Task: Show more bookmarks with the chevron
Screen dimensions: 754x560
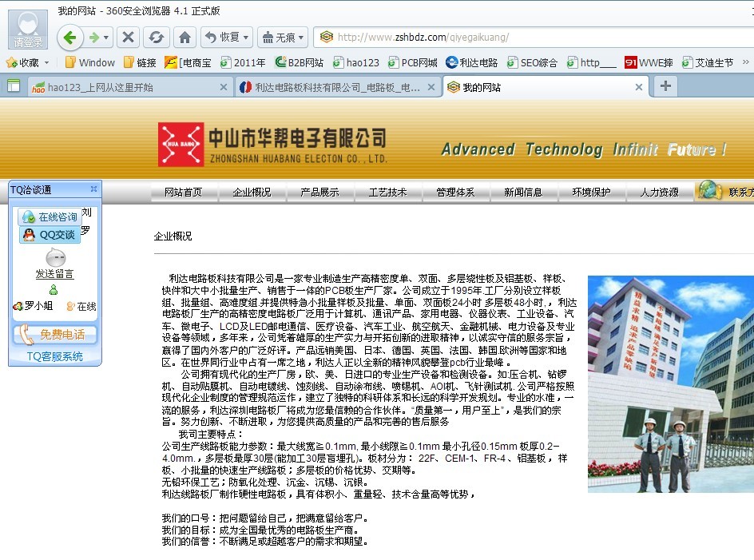Action: point(746,62)
